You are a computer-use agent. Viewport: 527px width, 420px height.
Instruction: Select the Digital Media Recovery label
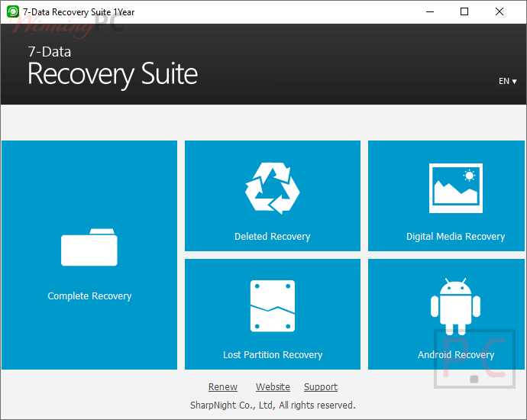[x=456, y=237]
